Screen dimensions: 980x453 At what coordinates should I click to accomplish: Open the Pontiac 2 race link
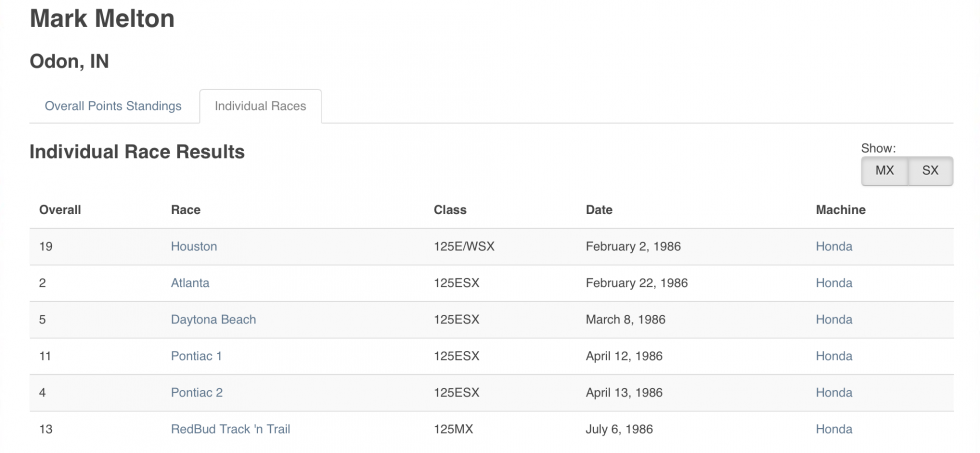click(196, 393)
